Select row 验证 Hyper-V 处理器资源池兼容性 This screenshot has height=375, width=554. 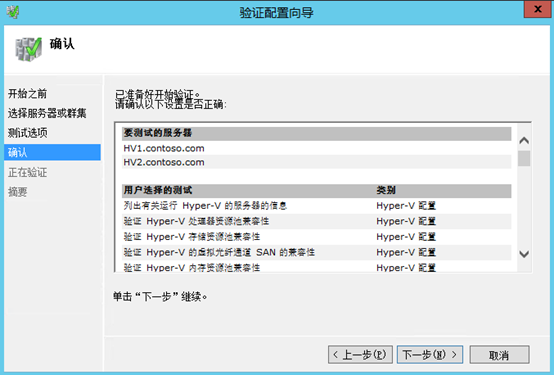[x=317, y=221]
